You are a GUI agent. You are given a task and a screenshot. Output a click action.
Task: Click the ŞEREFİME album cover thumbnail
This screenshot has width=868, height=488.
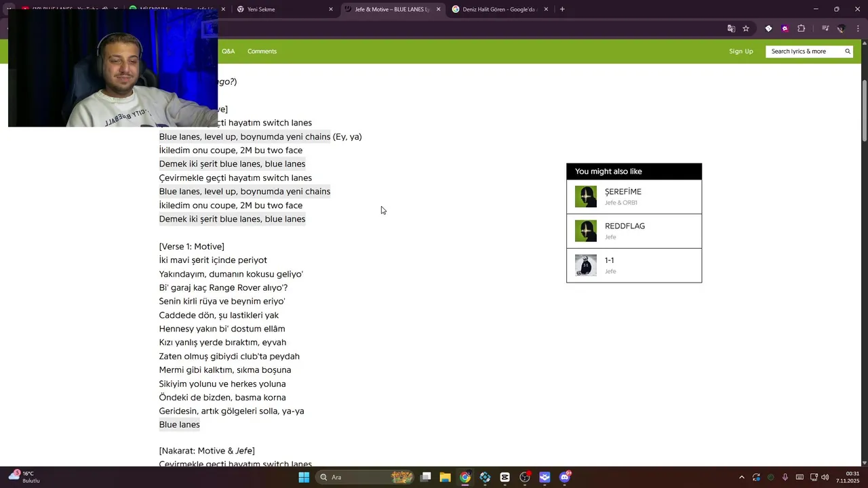(586, 197)
